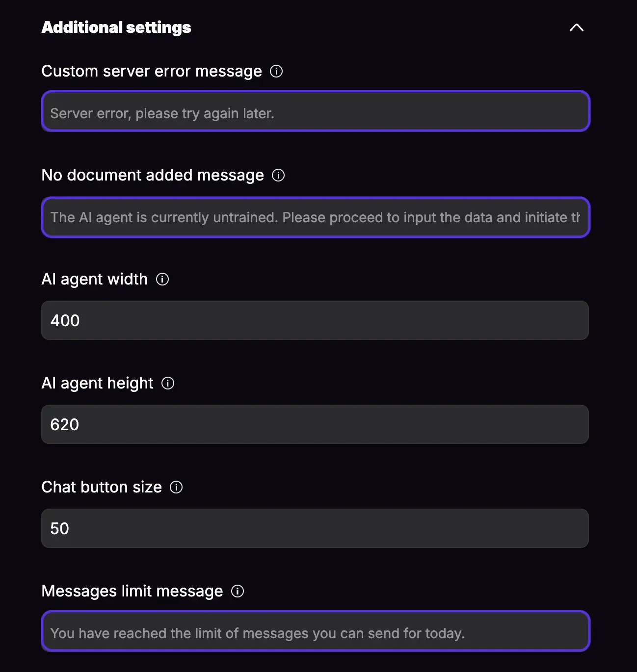The image size is (637, 672).
Task: Click info icon beside Custom server error message
Action: pos(276,71)
